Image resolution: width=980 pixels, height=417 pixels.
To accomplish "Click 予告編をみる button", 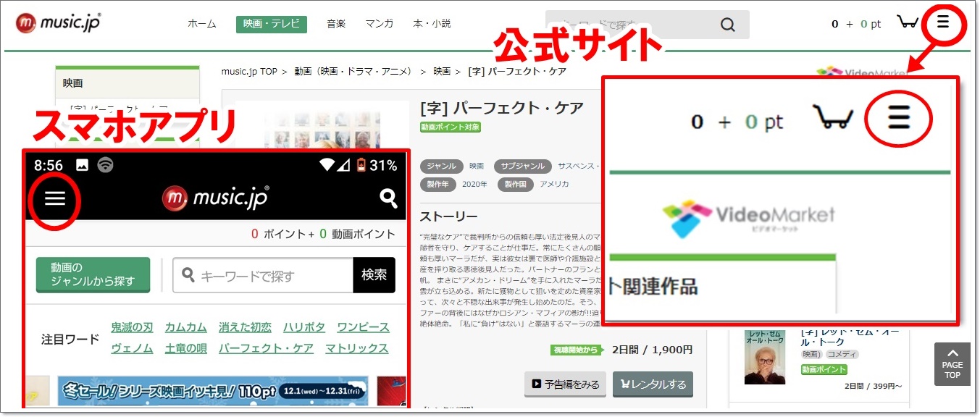I will pyautogui.click(x=565, y=384).
